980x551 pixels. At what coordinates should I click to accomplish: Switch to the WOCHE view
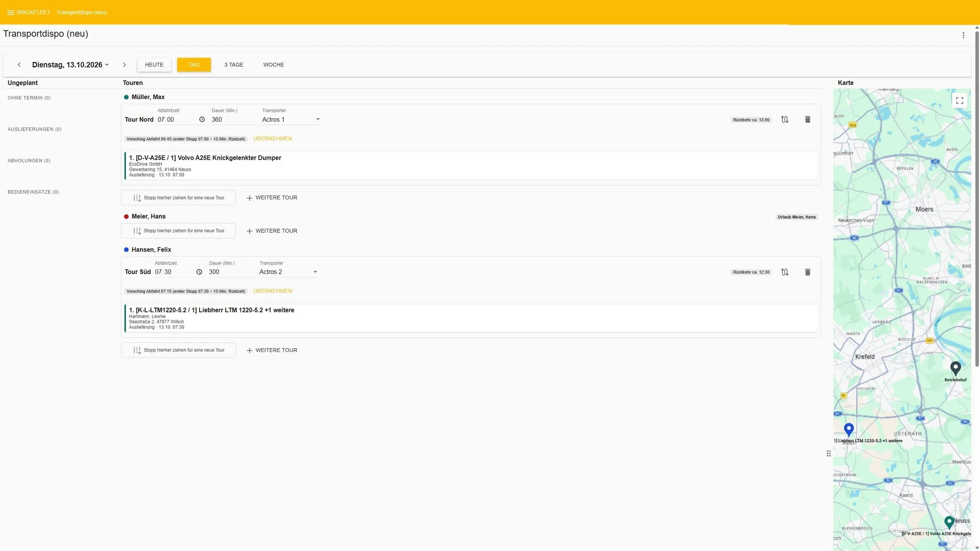274,65
